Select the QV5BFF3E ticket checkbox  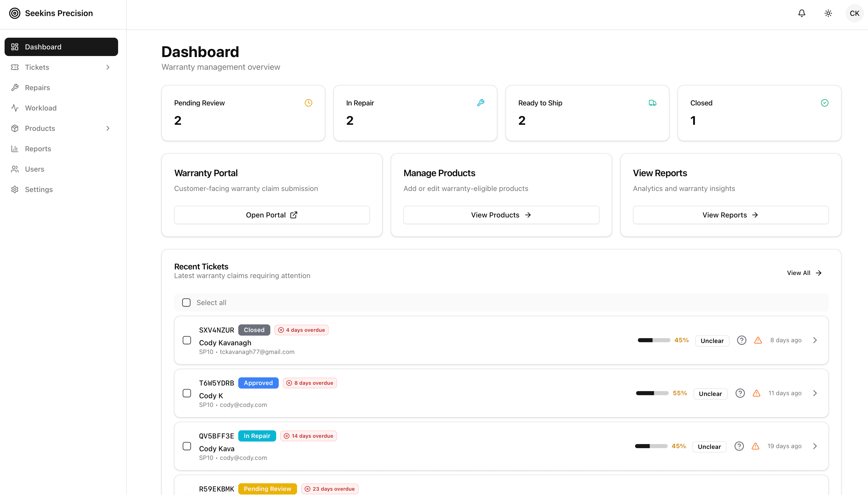187,446
